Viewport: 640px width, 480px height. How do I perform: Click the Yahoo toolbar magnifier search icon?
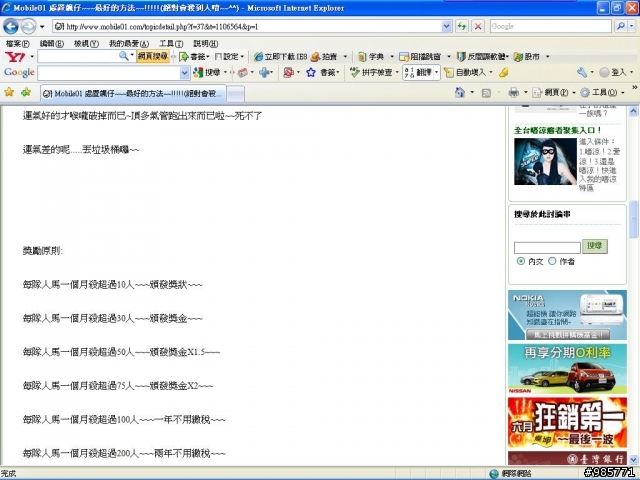tap(124, 56)
